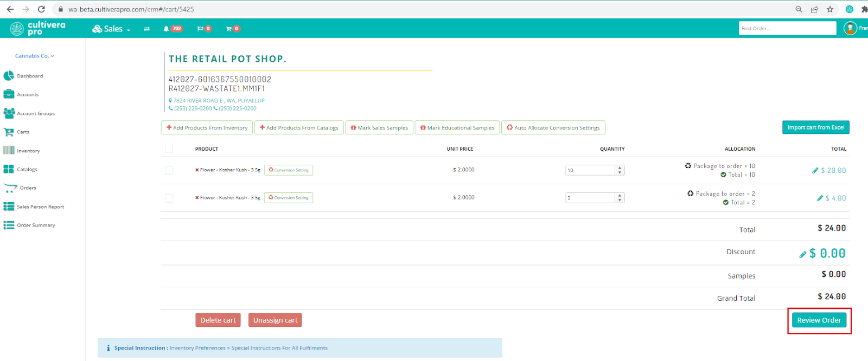Open Accounts in the sidebar
Screen dimensions: 868x361
[22, 94]
